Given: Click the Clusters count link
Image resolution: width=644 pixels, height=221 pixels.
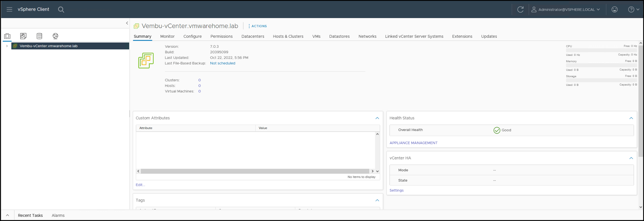Looking at the screenshot, I should tap(199, 80).
